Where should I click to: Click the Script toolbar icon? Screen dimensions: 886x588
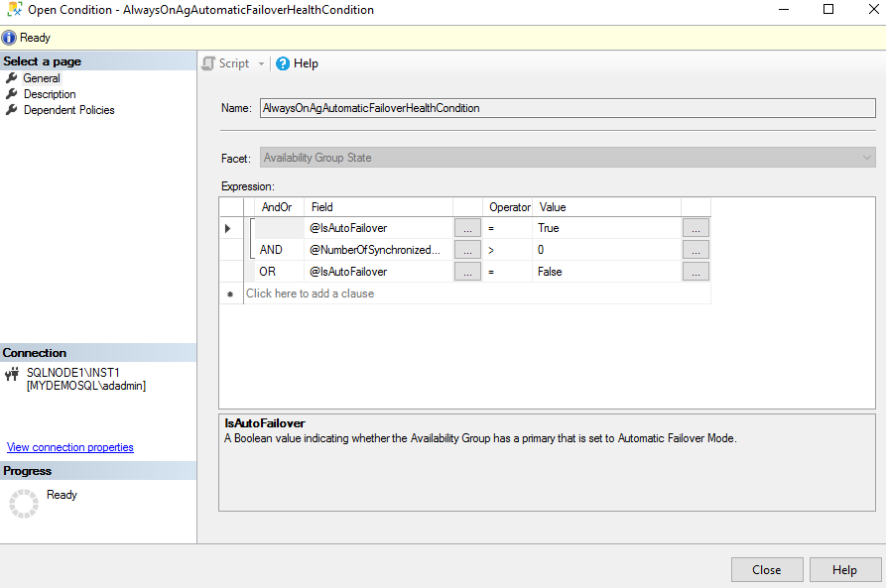point(209,63)
